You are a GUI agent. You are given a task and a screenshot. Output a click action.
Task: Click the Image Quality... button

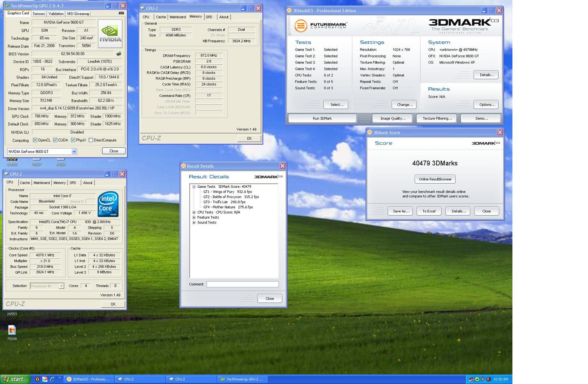[393, 118]
